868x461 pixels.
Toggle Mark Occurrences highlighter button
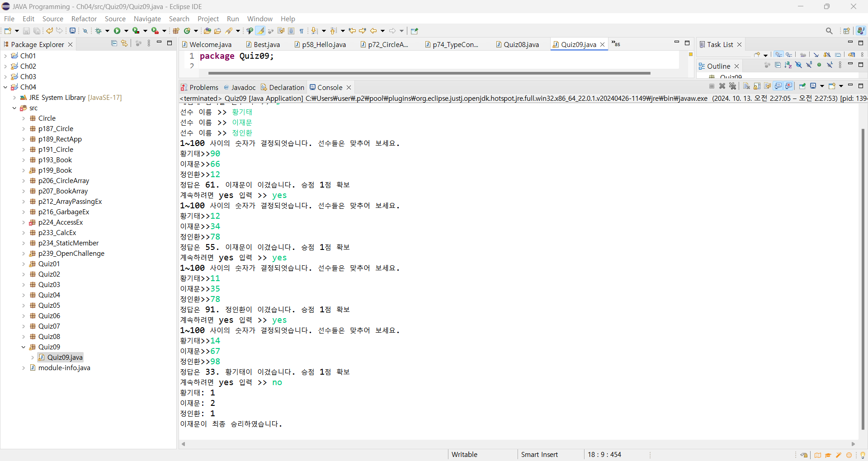pyautogui.click(x=260, y=31)
